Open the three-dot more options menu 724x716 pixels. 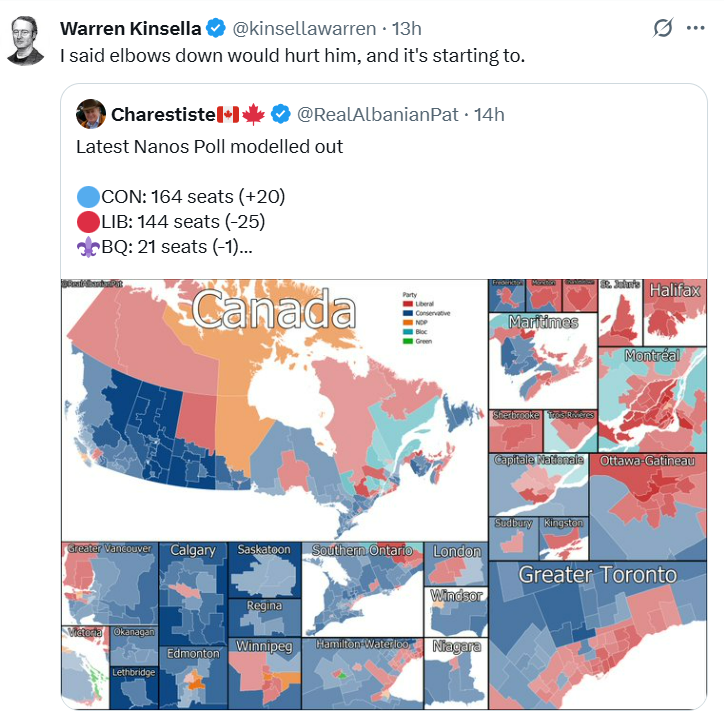[696, 29]
